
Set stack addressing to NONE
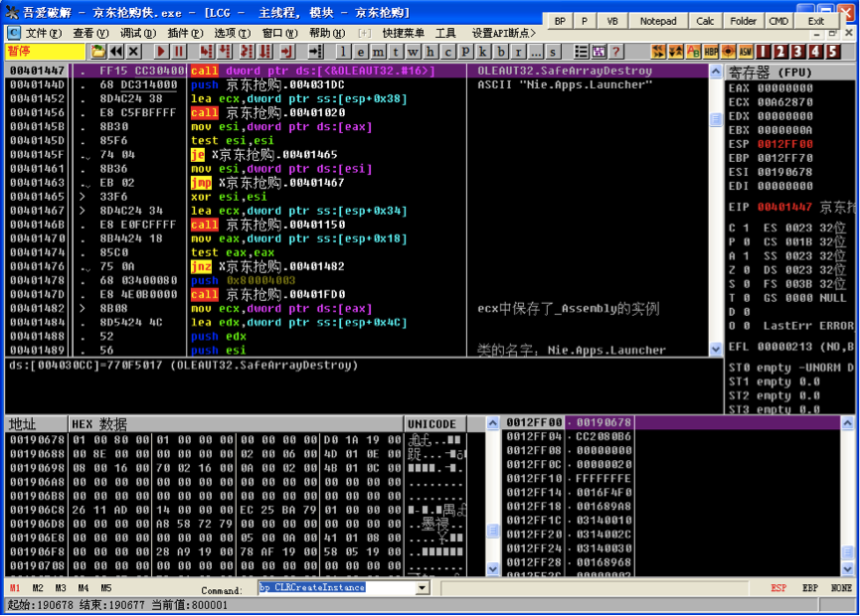click(x=841, y=588)
